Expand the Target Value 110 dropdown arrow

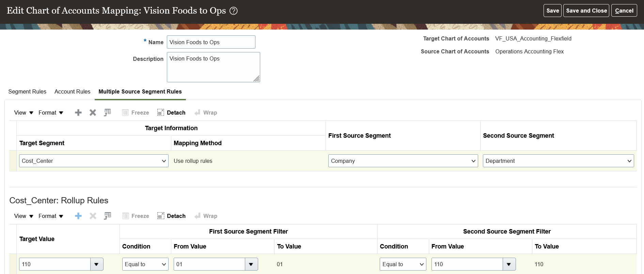(97, 264)
